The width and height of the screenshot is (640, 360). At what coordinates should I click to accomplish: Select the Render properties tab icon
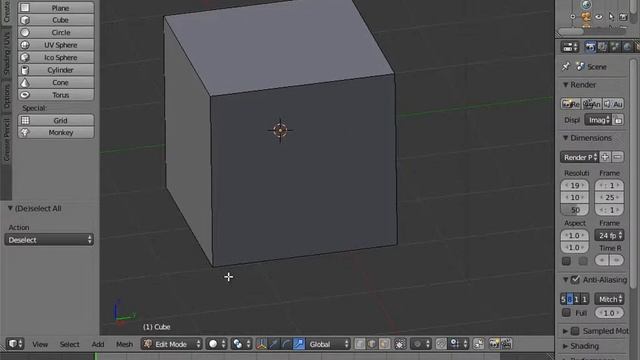click(x=589, y=47)
